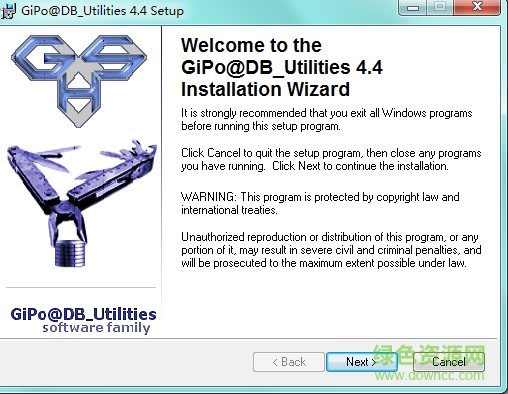Click the 'GiPo@DB_Utilities' software family label
The height and width of the screenshot is (394, 508).
tap(83, 321)
